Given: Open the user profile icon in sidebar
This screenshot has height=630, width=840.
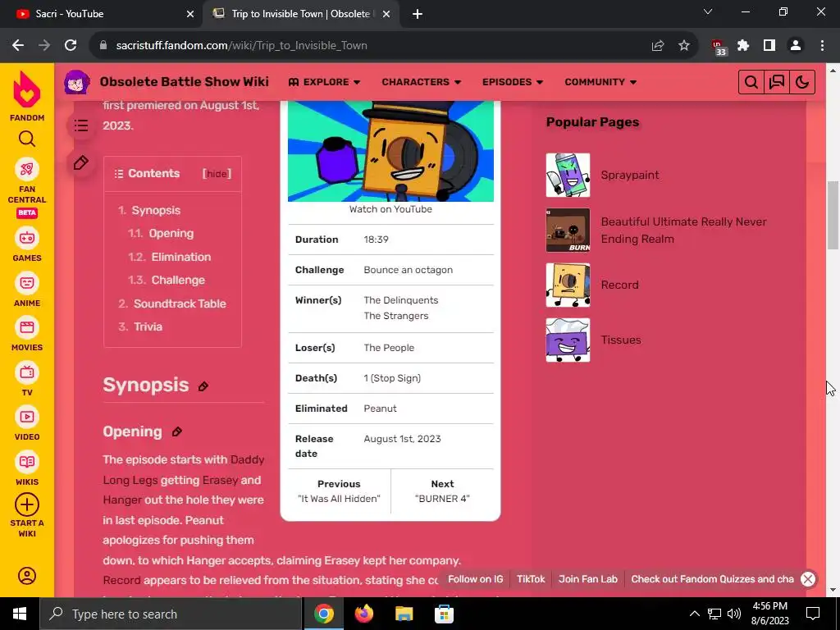Looking at the screenshot, I should click(x=27, y=576).
